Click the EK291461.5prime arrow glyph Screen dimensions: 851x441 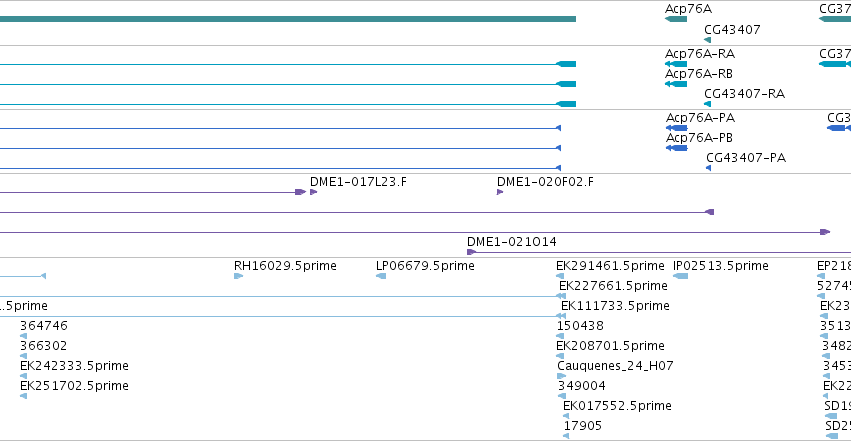tap(560, 276)
